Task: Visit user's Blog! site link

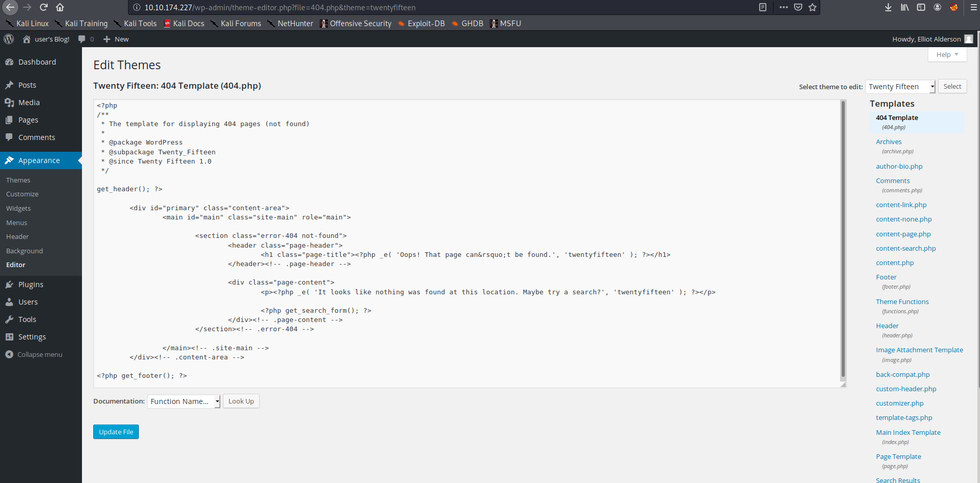Action: (46, 39)
